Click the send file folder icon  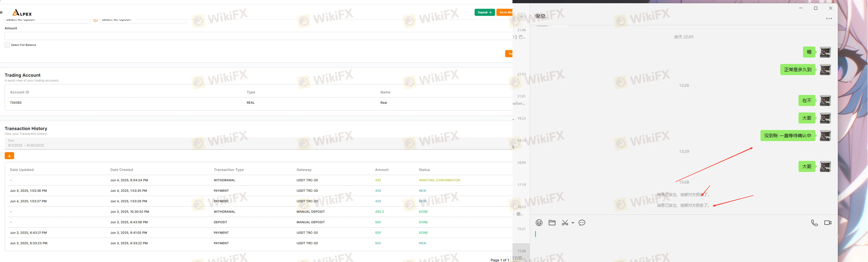(552, 223)
